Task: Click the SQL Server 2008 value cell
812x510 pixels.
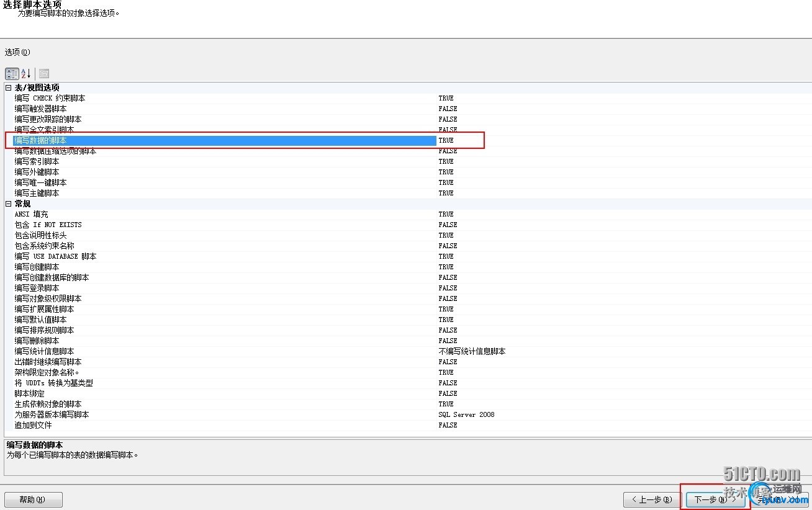Action: 467,414
